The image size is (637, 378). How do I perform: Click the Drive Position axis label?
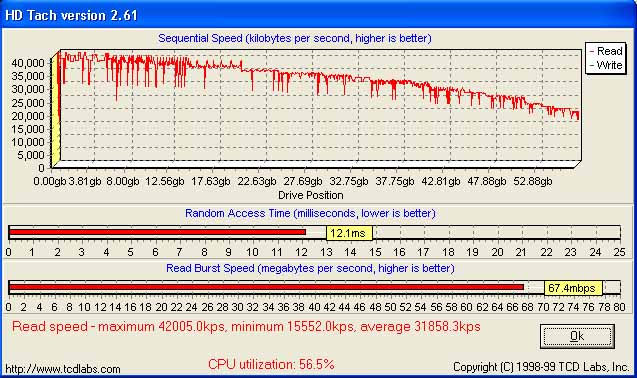[x=311, y=195]
